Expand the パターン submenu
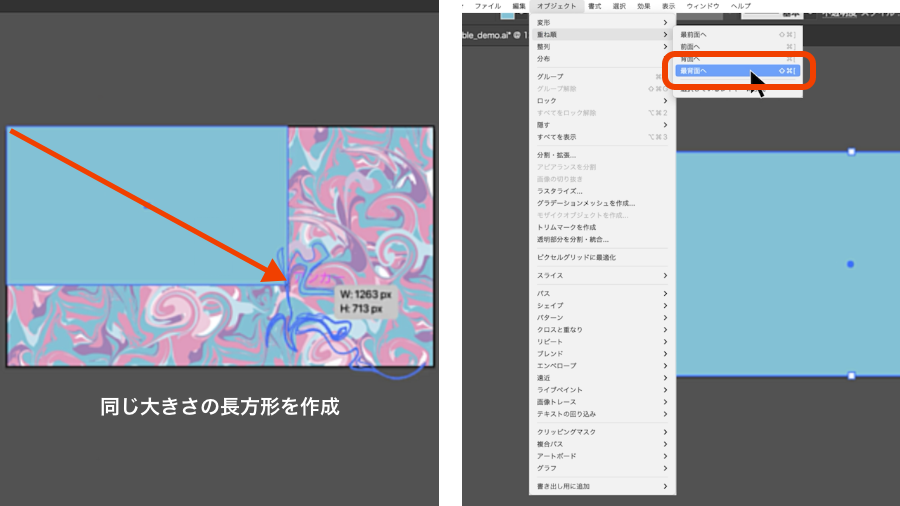Image resolution: width=900 pixels, height=506 pixels. (x=602, y=317)
